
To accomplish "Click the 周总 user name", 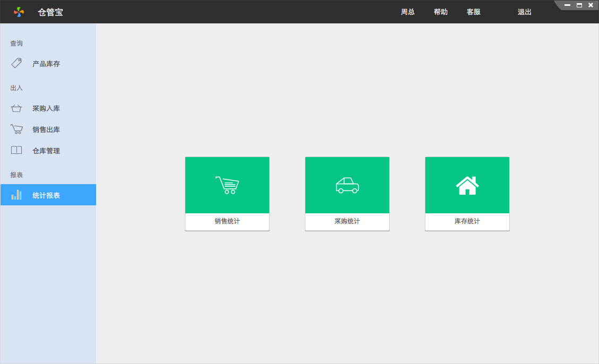I will tap(408, 12).
